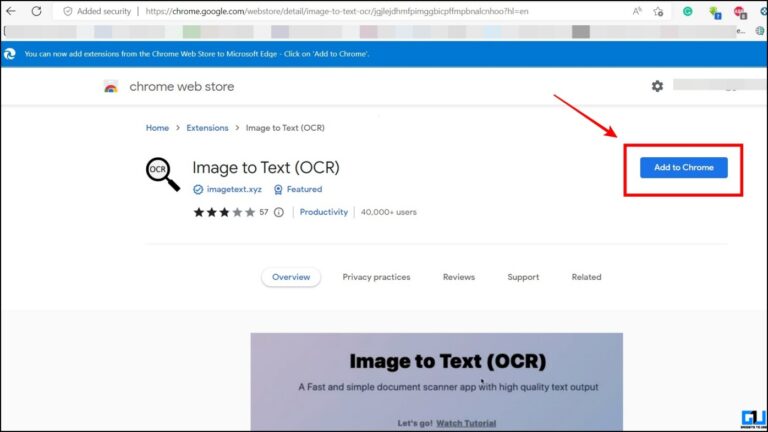Open the Extensions breadcrumb link
Screen dimensions: 768x432
[207, 128]
